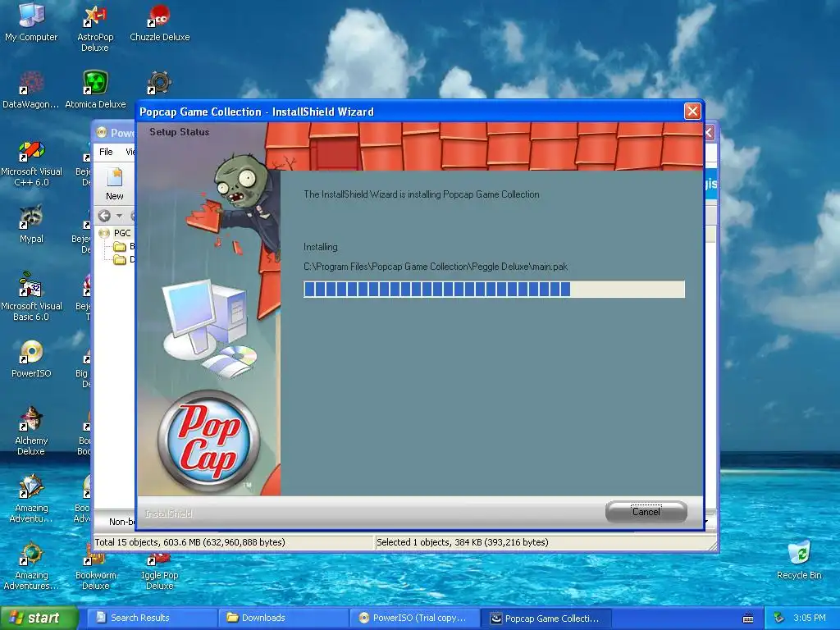Open the File menu in PowerISO
The height and width of the screenshot is (630, 840).
(106, 152)
